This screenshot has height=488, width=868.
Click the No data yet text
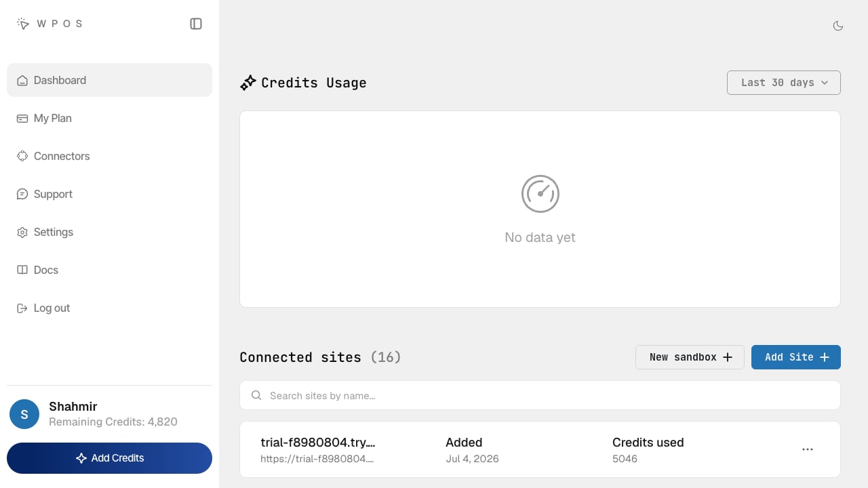click(x=540, y=237)
